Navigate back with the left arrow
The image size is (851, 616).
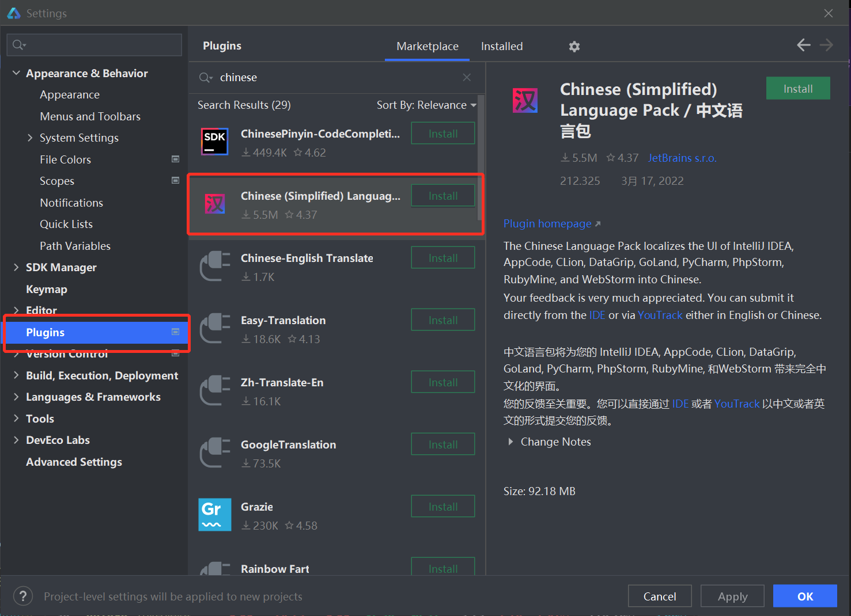tap(804, 45)
